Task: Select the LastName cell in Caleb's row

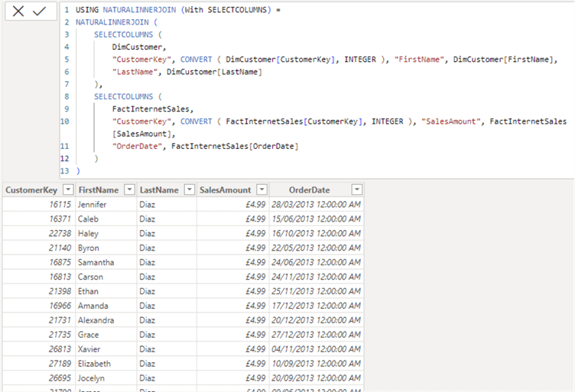Action: pyautogui.click(x=167, y=219)
